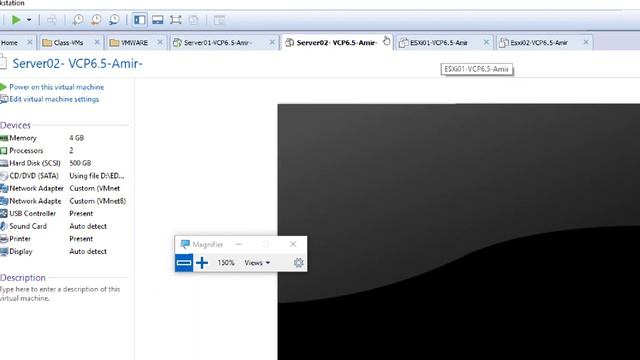Click the Printer device icon

(x=4, y=239)
